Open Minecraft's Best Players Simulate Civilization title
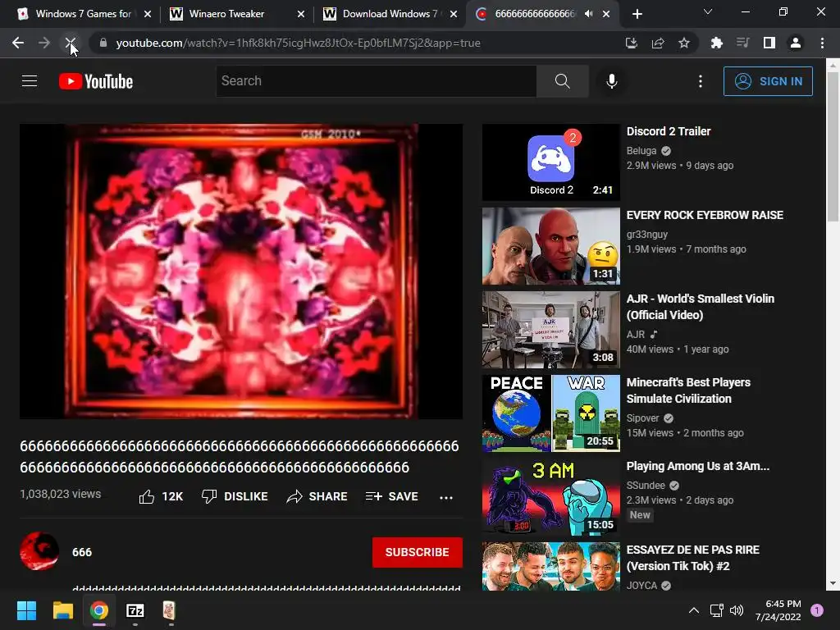This screenshot has height=630, width=840. (688, 390)
